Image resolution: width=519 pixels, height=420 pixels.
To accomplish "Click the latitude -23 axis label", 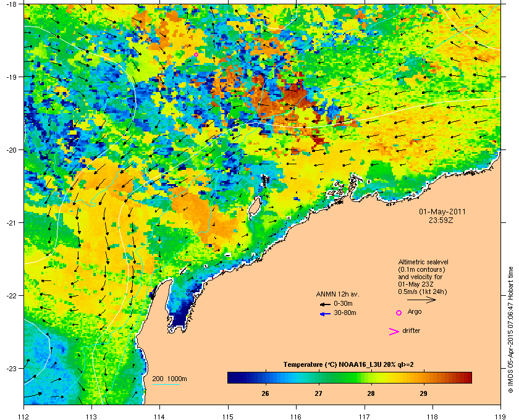I will click(x=11, y=368).
